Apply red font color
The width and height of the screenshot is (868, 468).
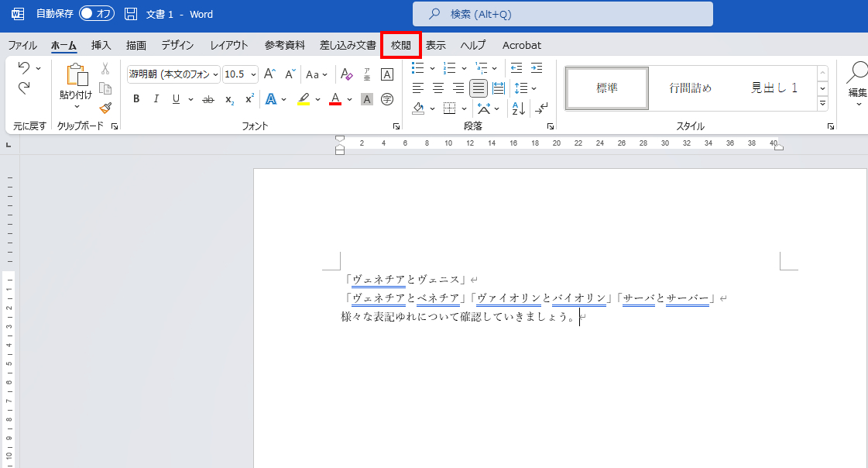[335, 100]
